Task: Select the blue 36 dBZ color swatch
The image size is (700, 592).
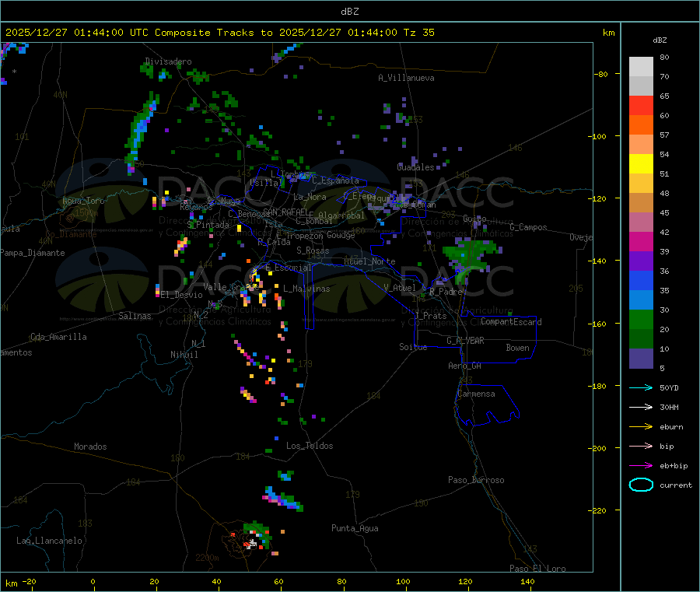Action: tap(641, 280)
